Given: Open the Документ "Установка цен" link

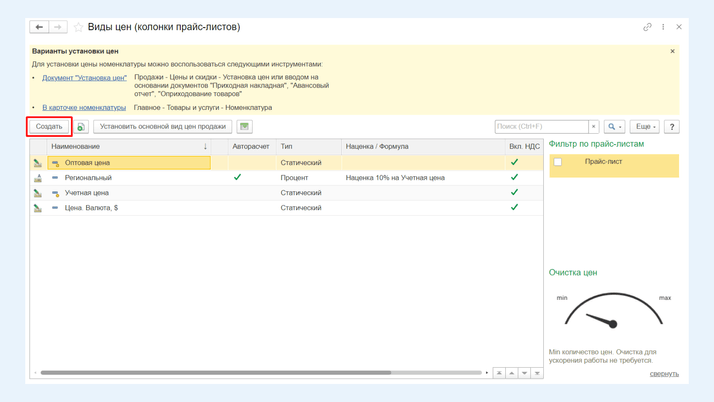Looking at the screenshot, I should point(84,77).
